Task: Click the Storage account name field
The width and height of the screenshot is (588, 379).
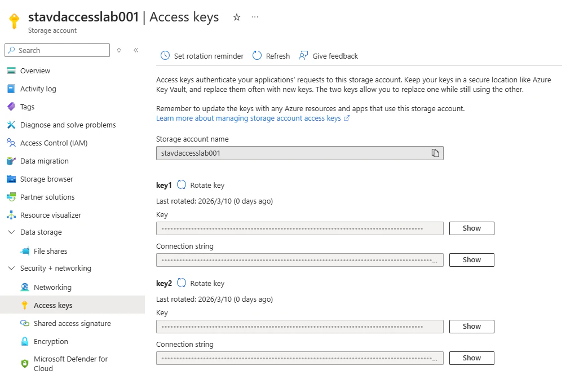Action: (x=299, y=153)
